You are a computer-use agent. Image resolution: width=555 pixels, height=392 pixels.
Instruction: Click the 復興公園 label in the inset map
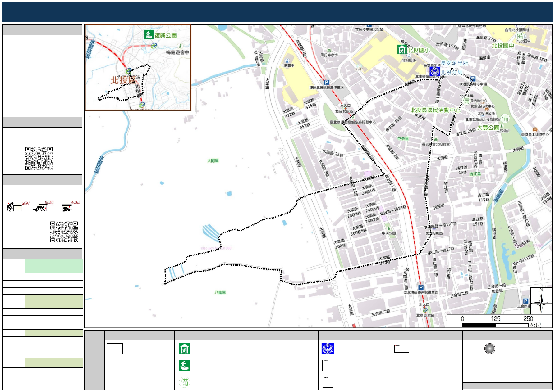click(x=166, y=35)
